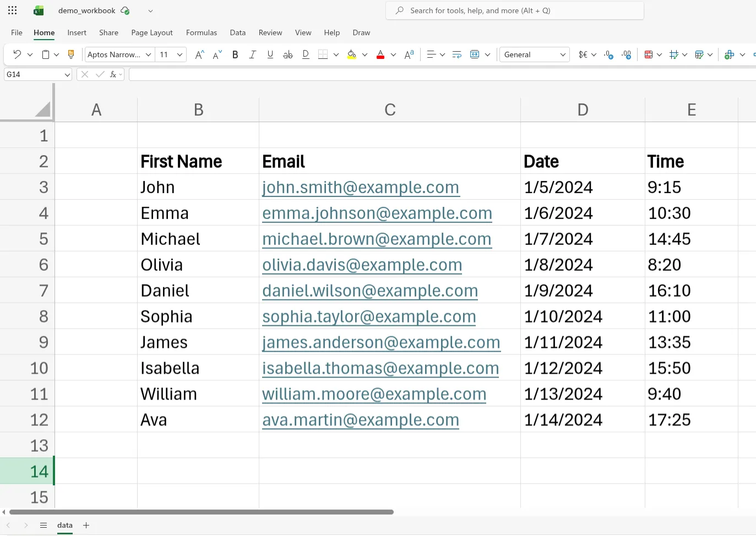The height and width of the screenshot is (536, 756).
Task: Open the Review menu tab
Action: point(270,32)
